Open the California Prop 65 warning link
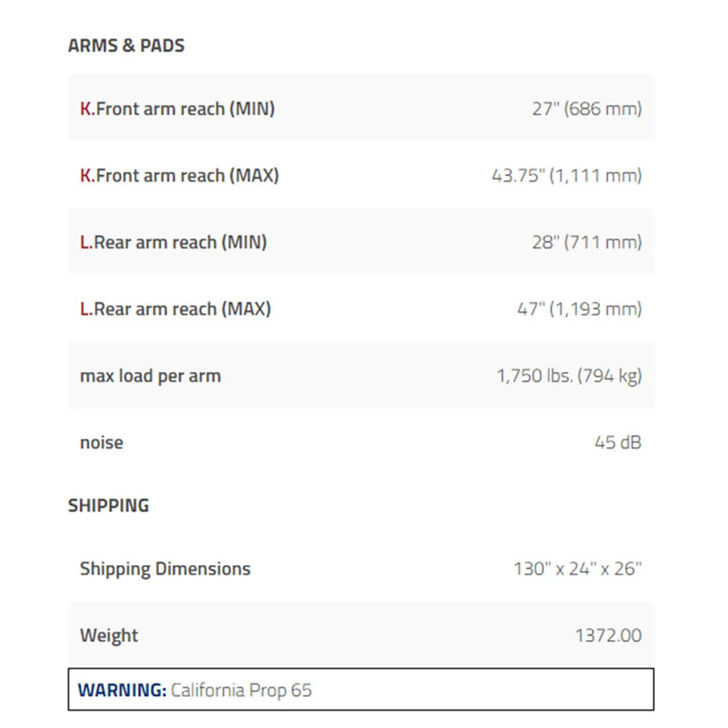 pos(241,690)
